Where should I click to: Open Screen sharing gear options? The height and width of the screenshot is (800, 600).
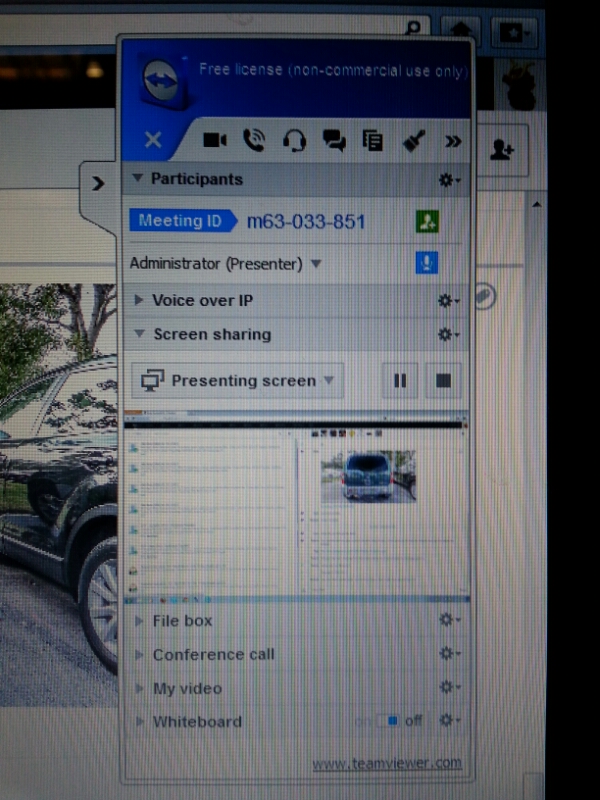tap(448, 335)
